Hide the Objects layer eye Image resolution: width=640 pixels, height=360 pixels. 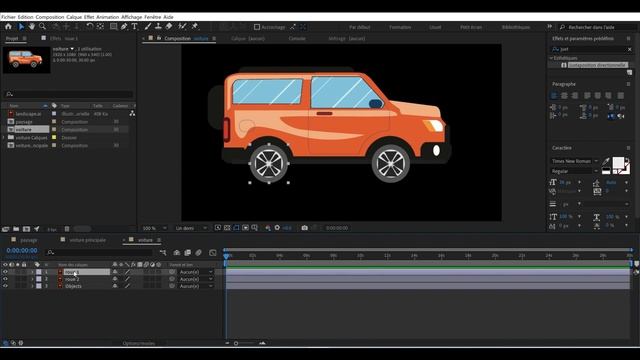pos(5,286)
